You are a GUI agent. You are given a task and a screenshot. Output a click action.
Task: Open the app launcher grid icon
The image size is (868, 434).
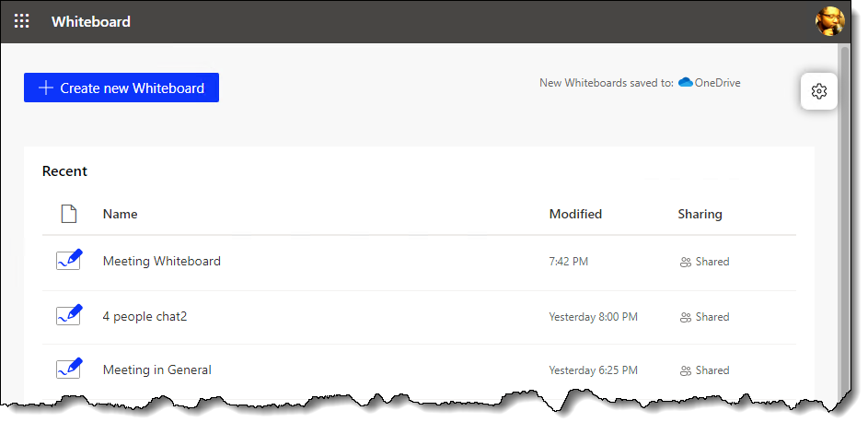coord(21,21)
